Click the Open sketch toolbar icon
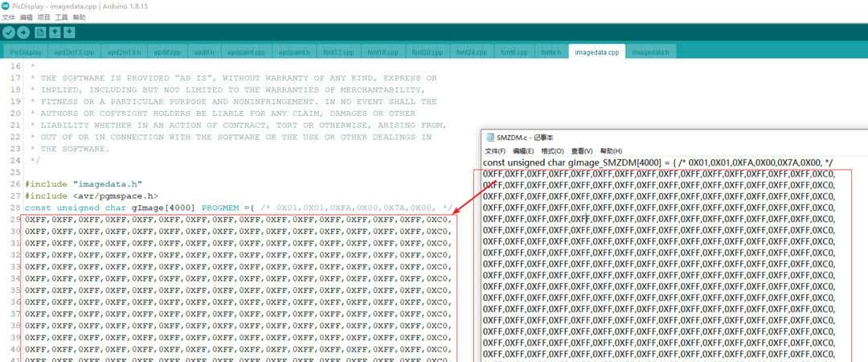Viewport: 868px width, 362px height. click(x=55, y=32)
